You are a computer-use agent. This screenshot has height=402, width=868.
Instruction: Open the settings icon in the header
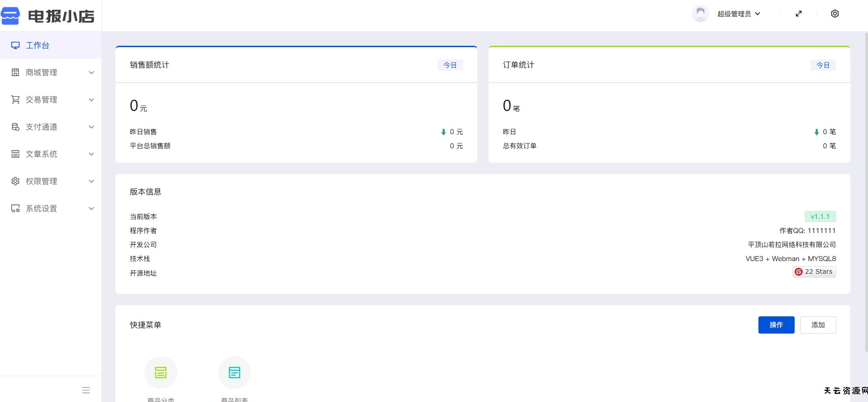tap(834, 14)
